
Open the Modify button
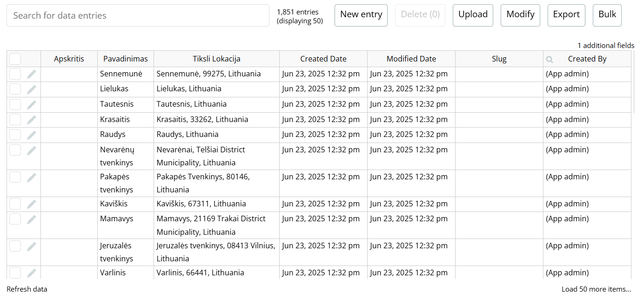tap(520, 15)
